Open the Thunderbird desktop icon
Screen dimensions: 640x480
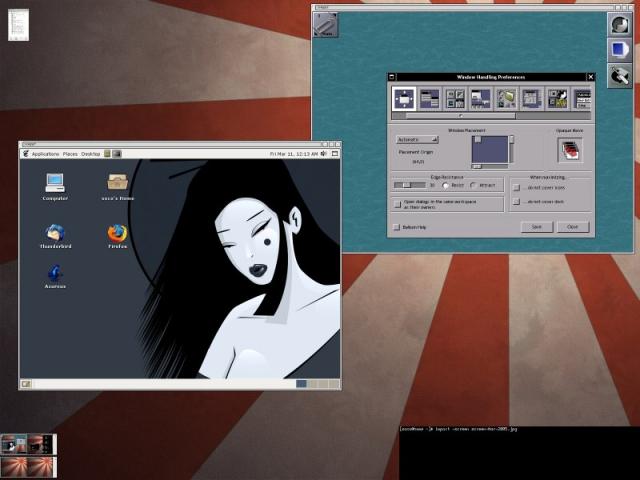[x=53, y=233]
